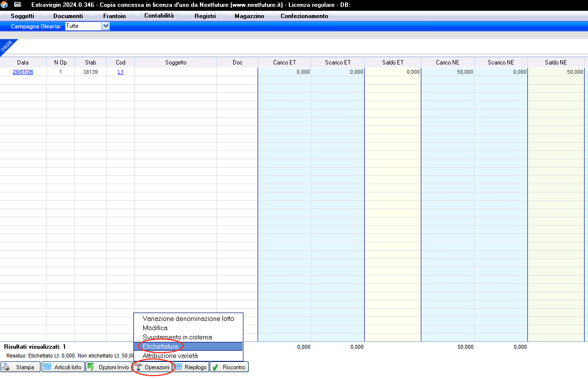This screenshot has width=588, height=379.
Task: Click the Scarico ET column header
Action: [x=338, y=63]
